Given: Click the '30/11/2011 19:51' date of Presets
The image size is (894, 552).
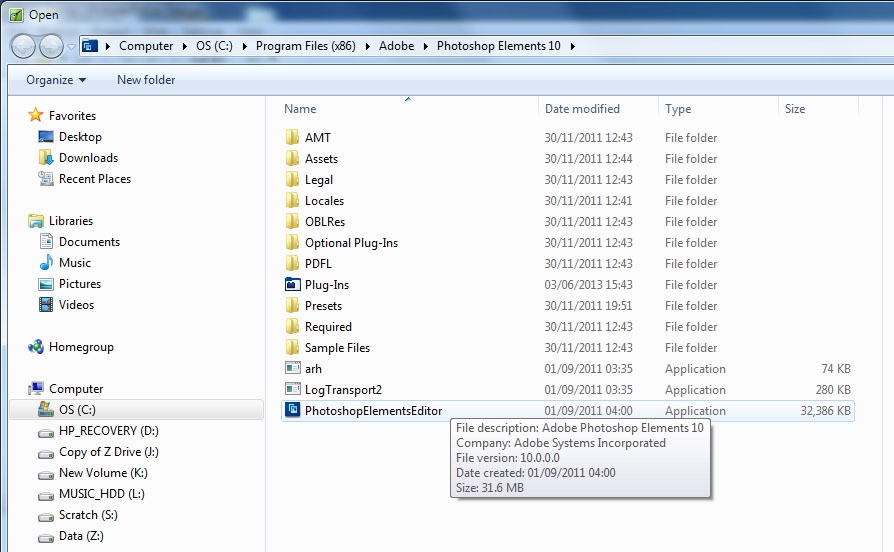Looking at the screenshot, I should [x=588, y=306].
